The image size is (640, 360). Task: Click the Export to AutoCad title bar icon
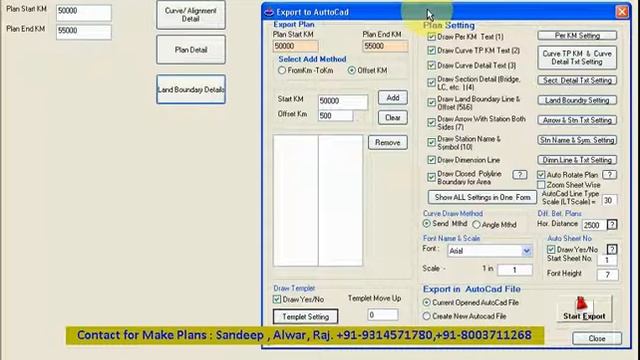269,12
